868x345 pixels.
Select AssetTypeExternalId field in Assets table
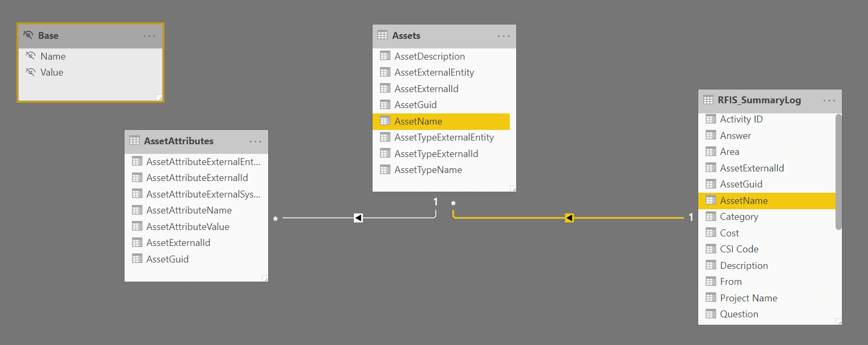click(441, 153)
